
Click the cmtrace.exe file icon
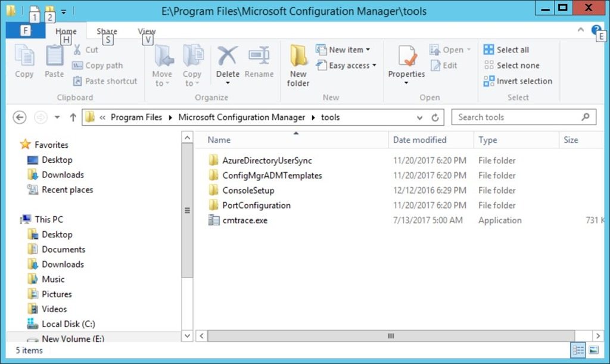pos(214,220)
